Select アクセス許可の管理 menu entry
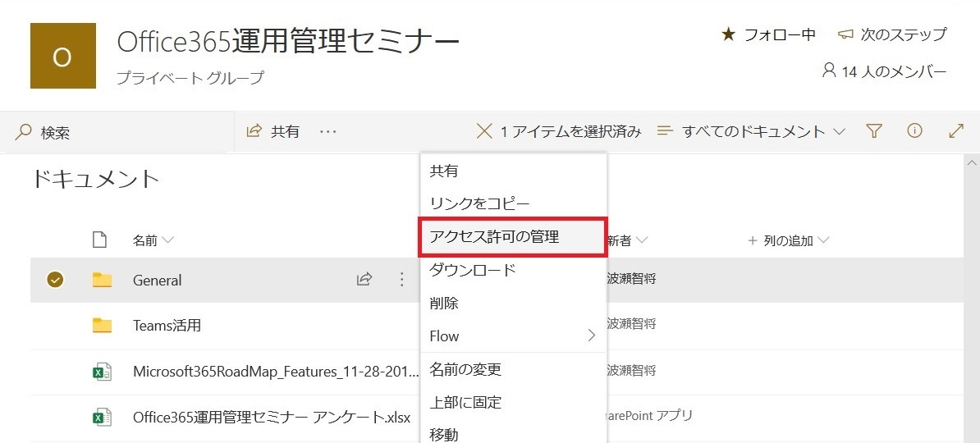This screenshot has height=443, width=980. (x=513, y=237)
